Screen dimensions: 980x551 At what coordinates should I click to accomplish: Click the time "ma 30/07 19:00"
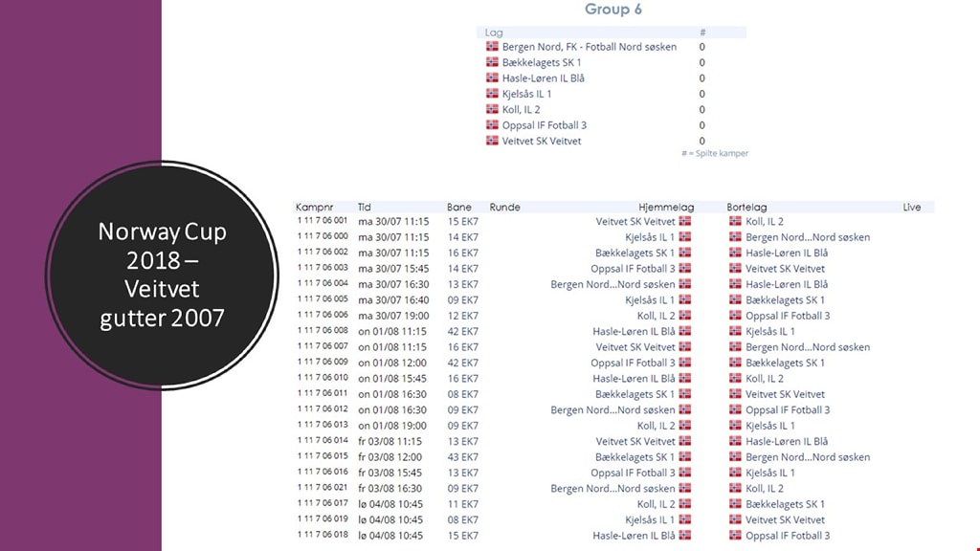(x=393, y=316)
